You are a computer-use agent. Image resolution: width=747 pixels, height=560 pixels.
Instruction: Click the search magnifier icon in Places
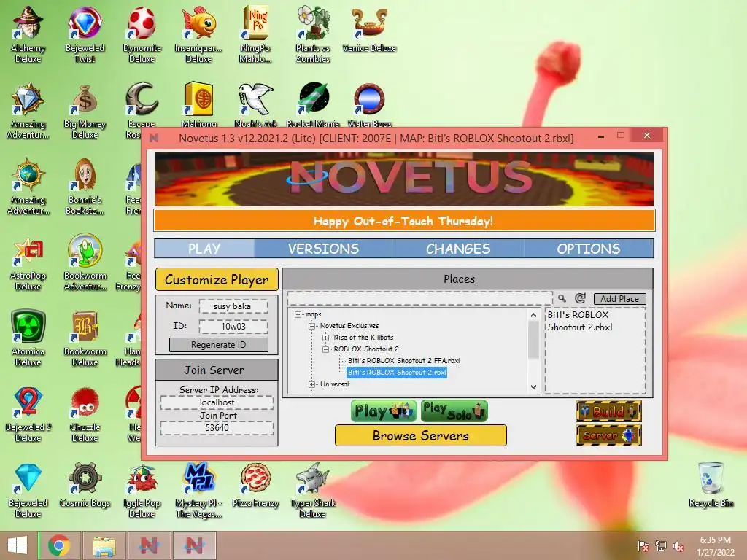pyautogui.click(x=562, y=298)
